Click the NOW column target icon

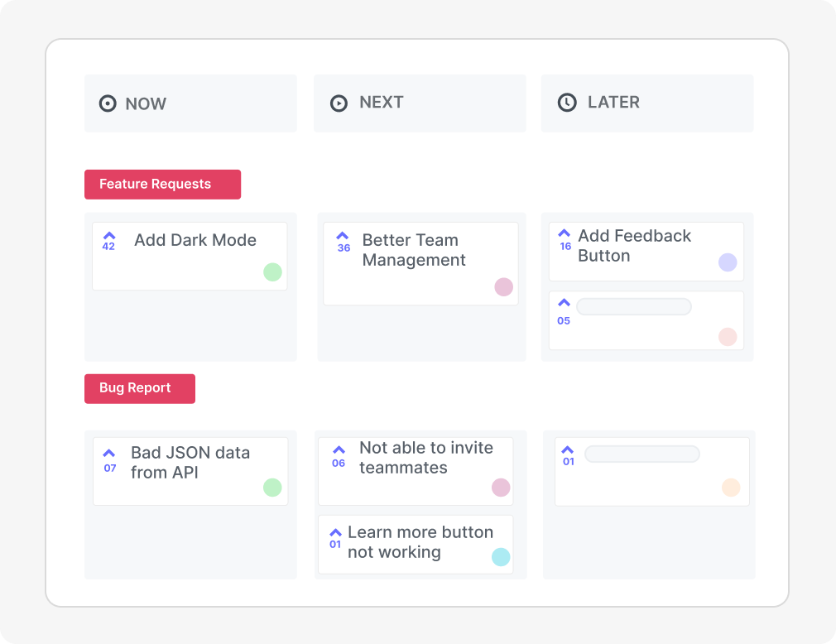[108, 103]
